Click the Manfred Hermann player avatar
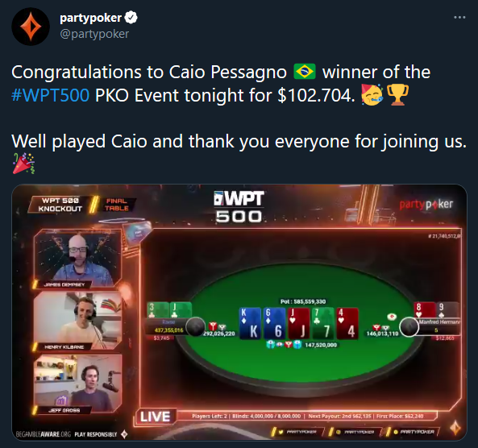This screenshot has height=448, width=478. coord(409,327)
